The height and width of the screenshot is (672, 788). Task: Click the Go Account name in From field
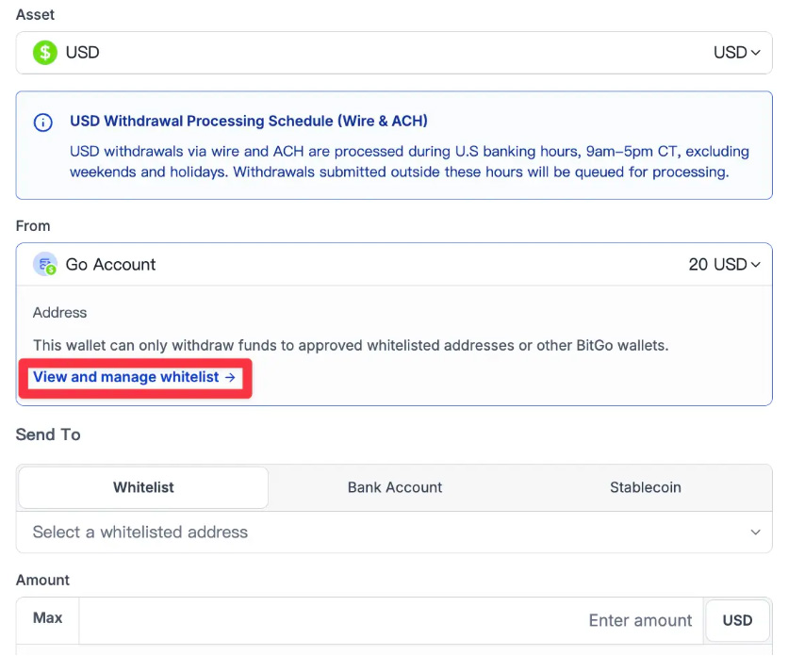(x=111, y=265)
